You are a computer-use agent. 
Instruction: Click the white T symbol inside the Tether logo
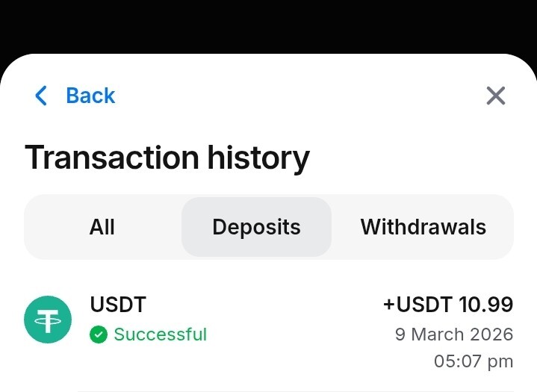pos(48,321)
